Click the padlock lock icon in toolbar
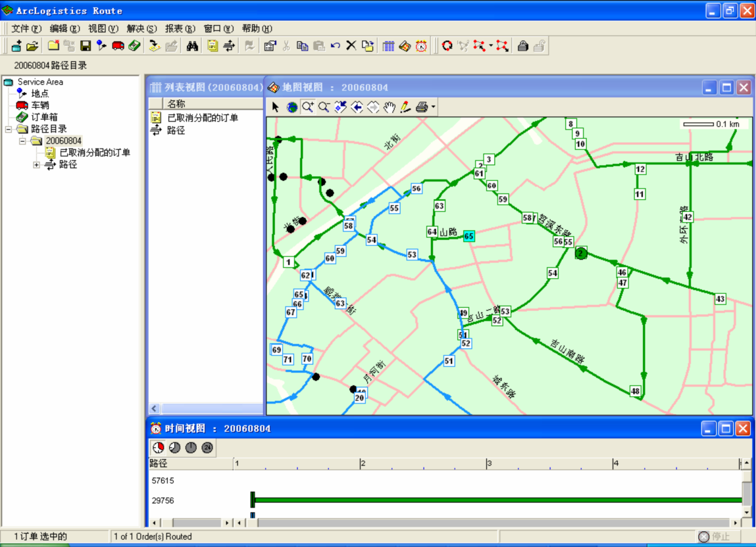 pyautogui.click(x=522, y=46)
